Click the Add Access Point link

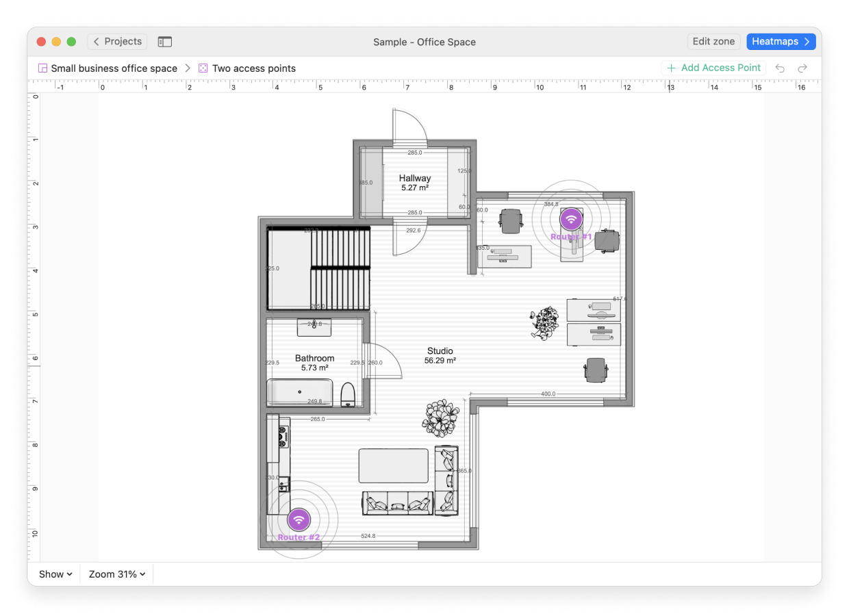pos(720,68)
